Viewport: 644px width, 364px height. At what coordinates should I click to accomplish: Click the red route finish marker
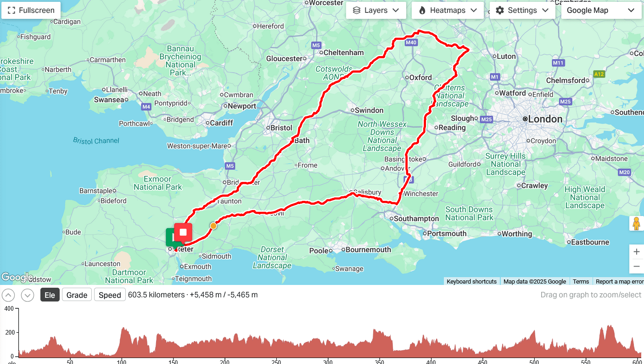pos(183,233)
